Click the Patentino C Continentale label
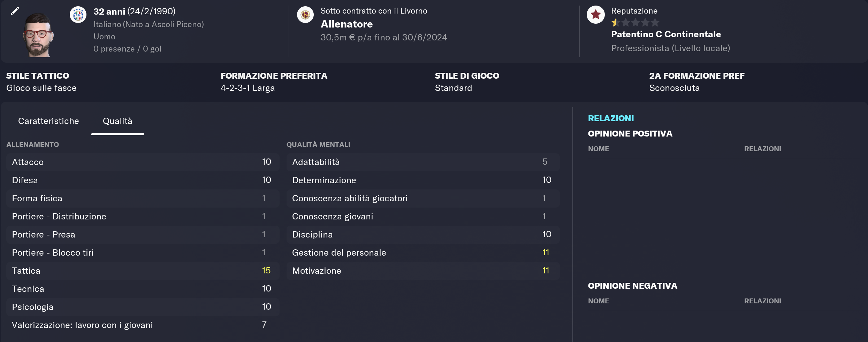Screen dimensions: 868x342 tap(666, 34)
